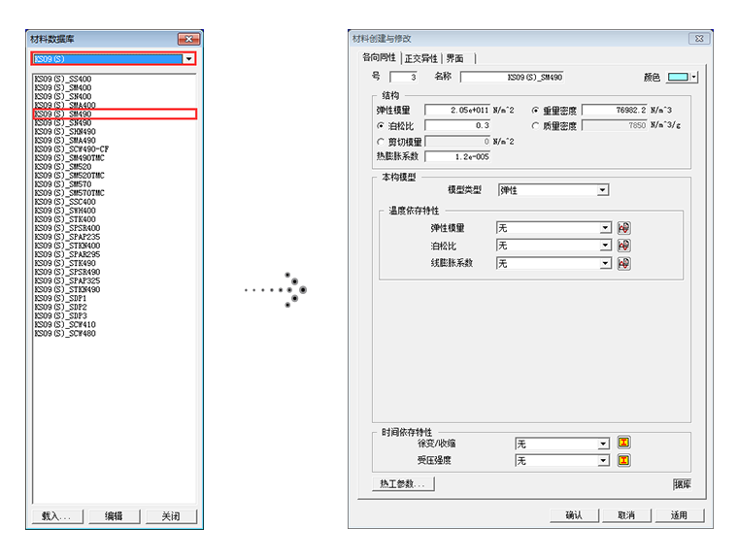Click the 弹性模量 value field 2.05e+011
This screenshot has height=560, width=738.
click(x=457, y=110)
